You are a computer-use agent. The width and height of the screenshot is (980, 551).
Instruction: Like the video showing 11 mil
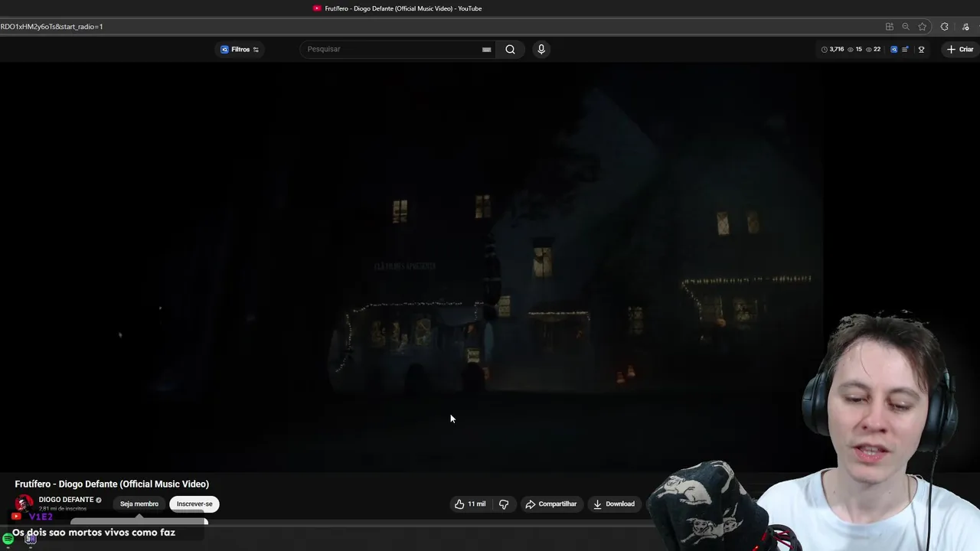point(470,504)
